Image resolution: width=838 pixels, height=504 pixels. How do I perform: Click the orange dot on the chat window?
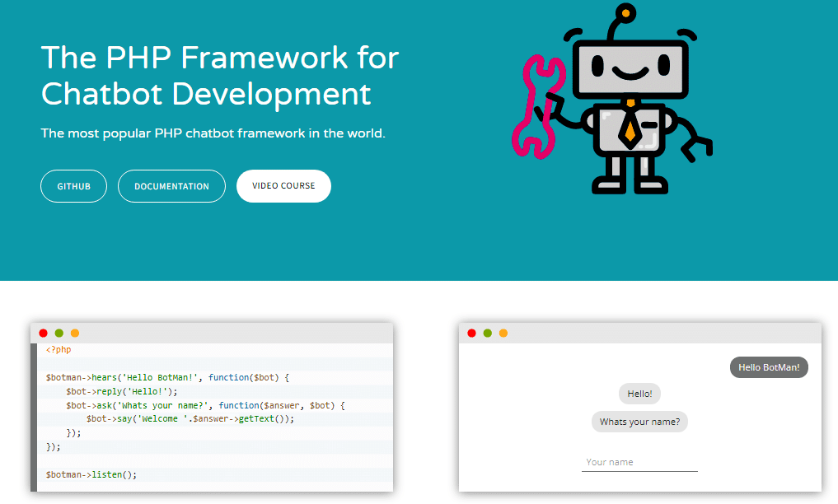[x=503, y=333]
